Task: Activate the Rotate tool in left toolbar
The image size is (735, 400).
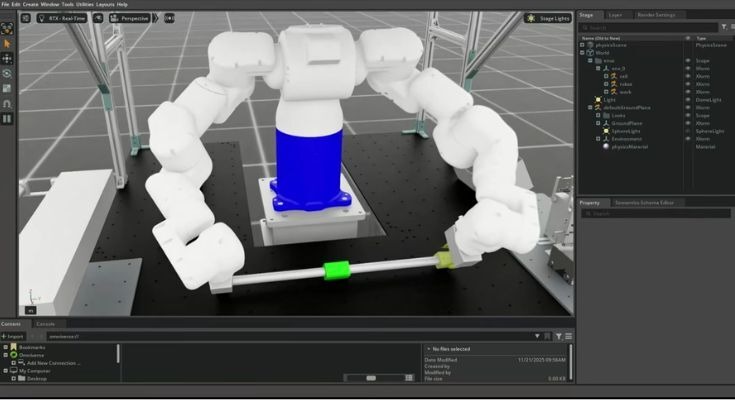Action: 7,73
